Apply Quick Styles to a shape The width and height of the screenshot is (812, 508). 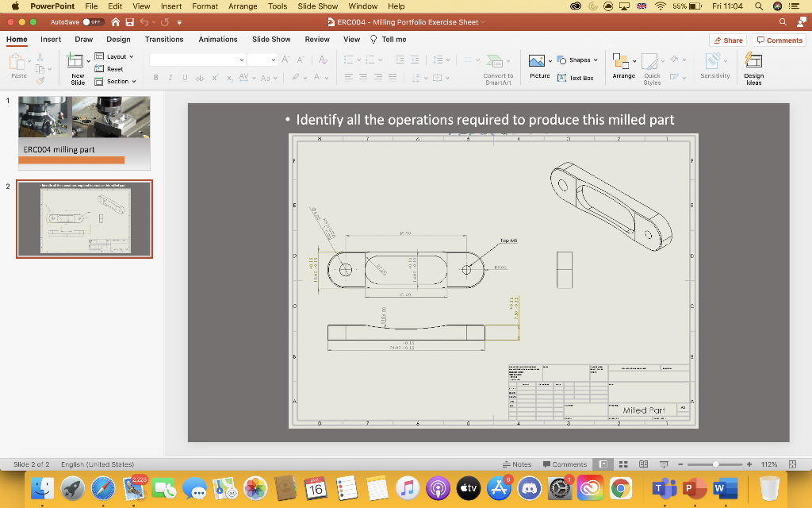click(x=650, y=67)
